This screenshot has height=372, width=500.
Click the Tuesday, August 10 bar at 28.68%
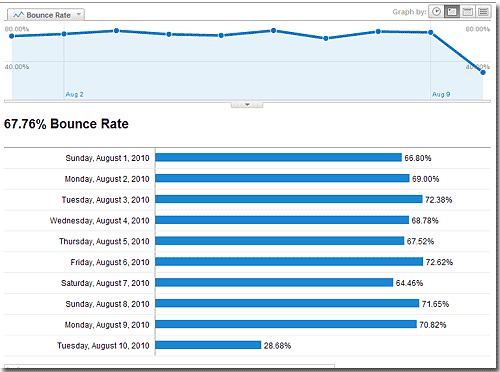tap(208, 345)
